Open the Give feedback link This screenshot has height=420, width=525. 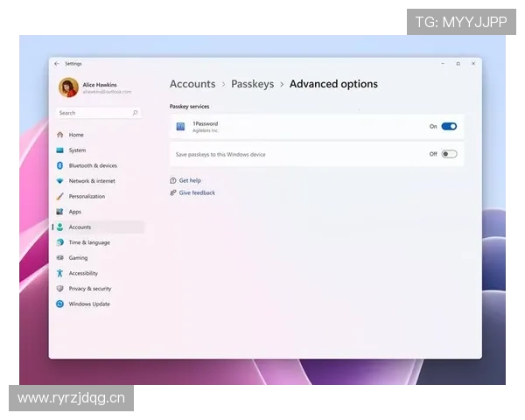pyautogui.click(x=197, y=192)
